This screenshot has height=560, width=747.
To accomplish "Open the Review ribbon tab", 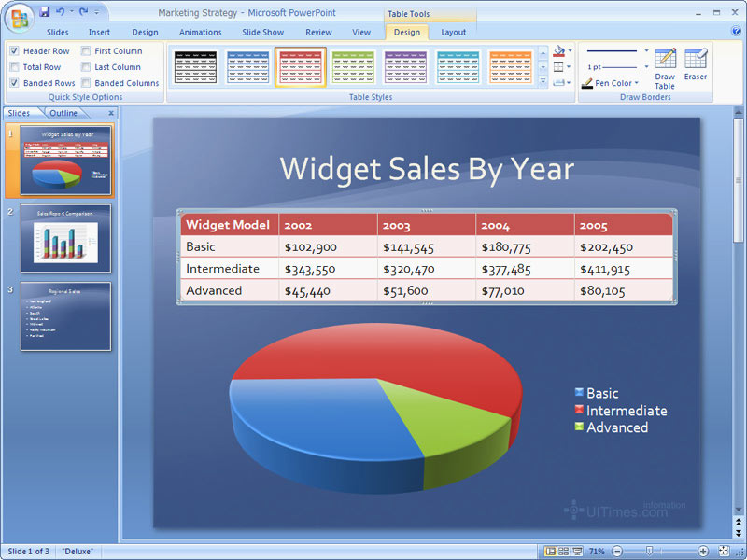I will point(318,32).
